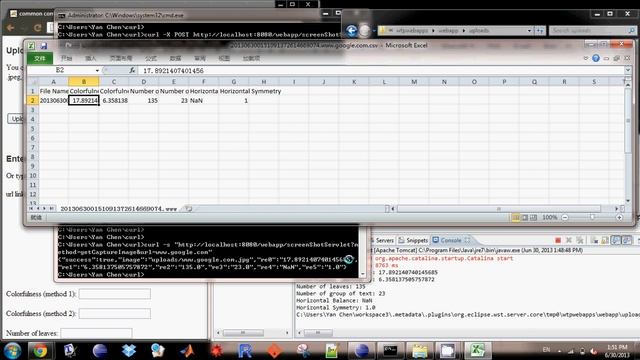Open Google Chrome from the taskbar

(40, 351)
